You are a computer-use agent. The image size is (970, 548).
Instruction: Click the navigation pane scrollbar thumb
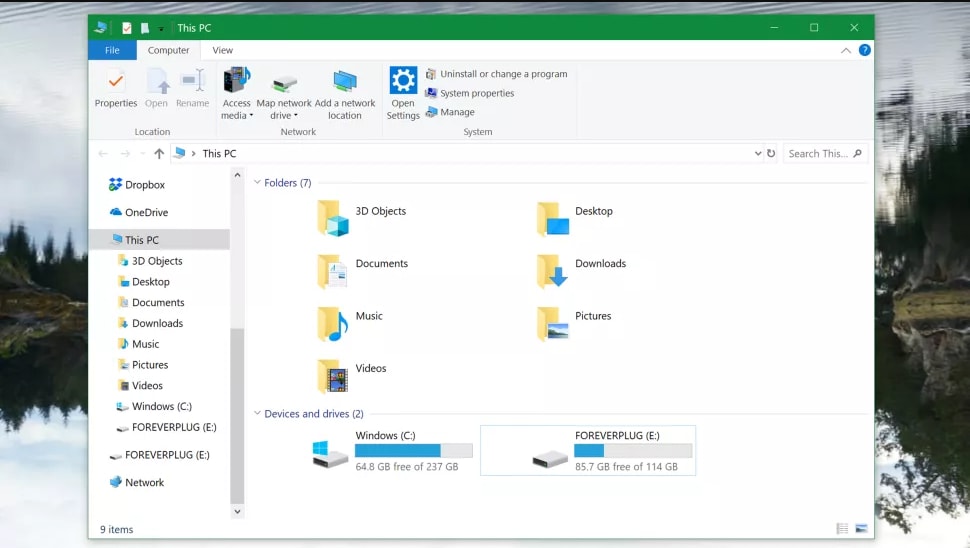[x=237, y=415]
